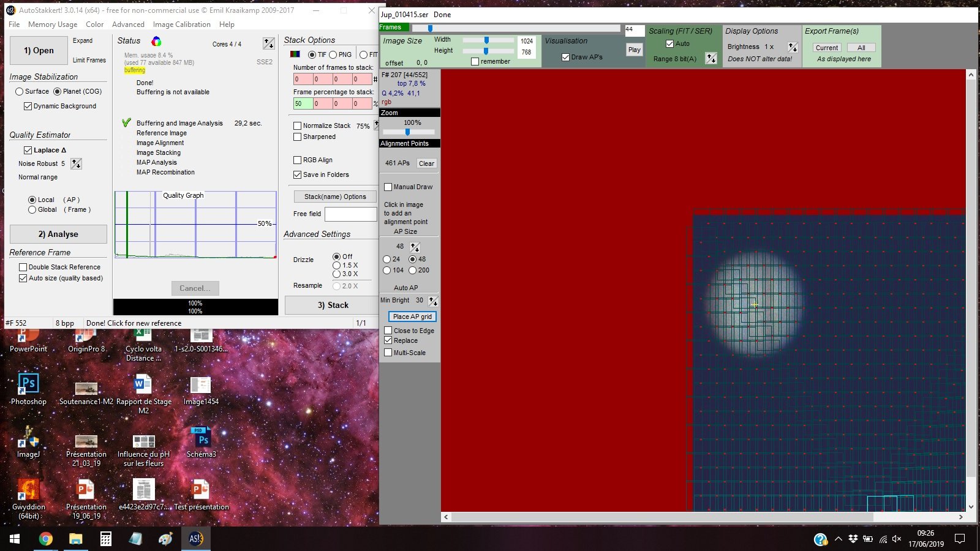Enable RGB Align

click(x=297, y=160)
